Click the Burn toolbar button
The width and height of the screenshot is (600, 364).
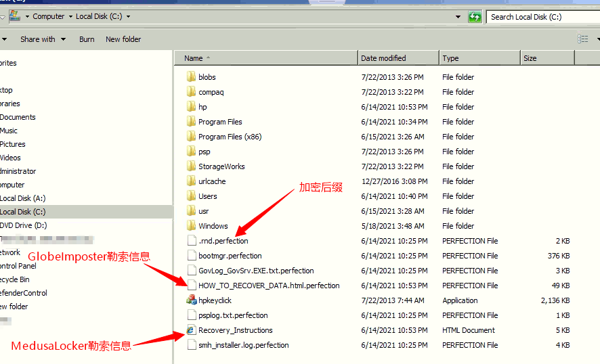[x=87, y=39]
